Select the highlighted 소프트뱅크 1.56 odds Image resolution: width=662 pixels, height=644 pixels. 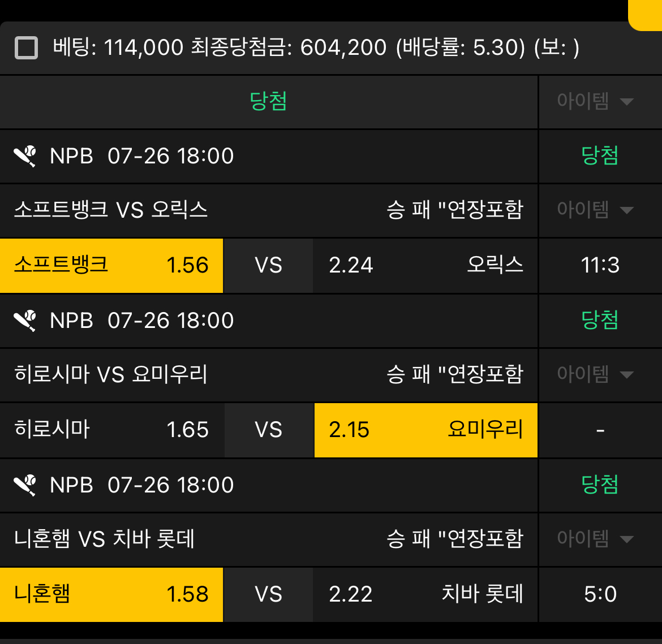[111, 265]
